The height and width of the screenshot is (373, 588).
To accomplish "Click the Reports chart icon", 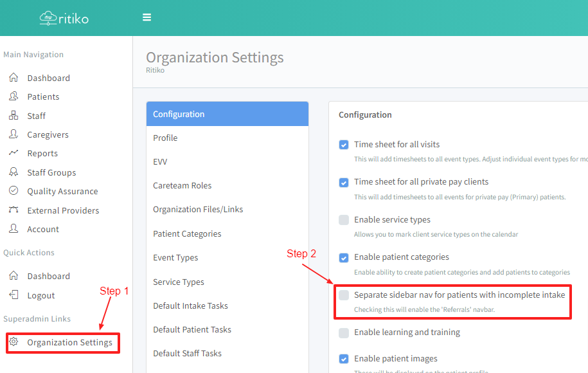I will 13,153.
